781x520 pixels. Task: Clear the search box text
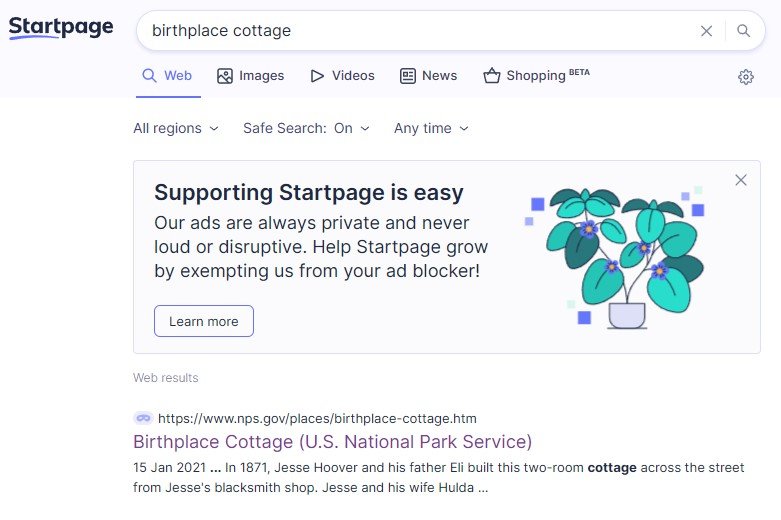pyautogui.click(x=706, y=31)
